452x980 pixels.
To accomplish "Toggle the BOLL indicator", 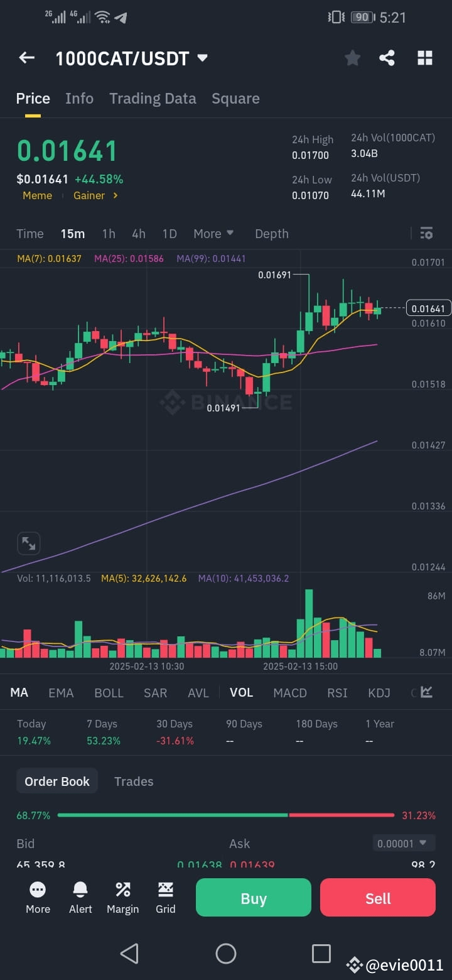I will click(x=109, y=692).
